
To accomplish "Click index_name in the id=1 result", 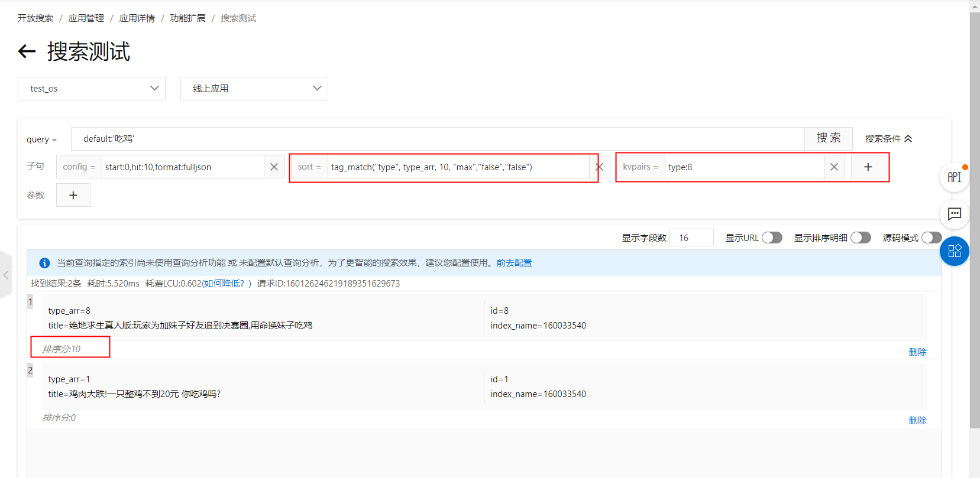I will point(538,394).
